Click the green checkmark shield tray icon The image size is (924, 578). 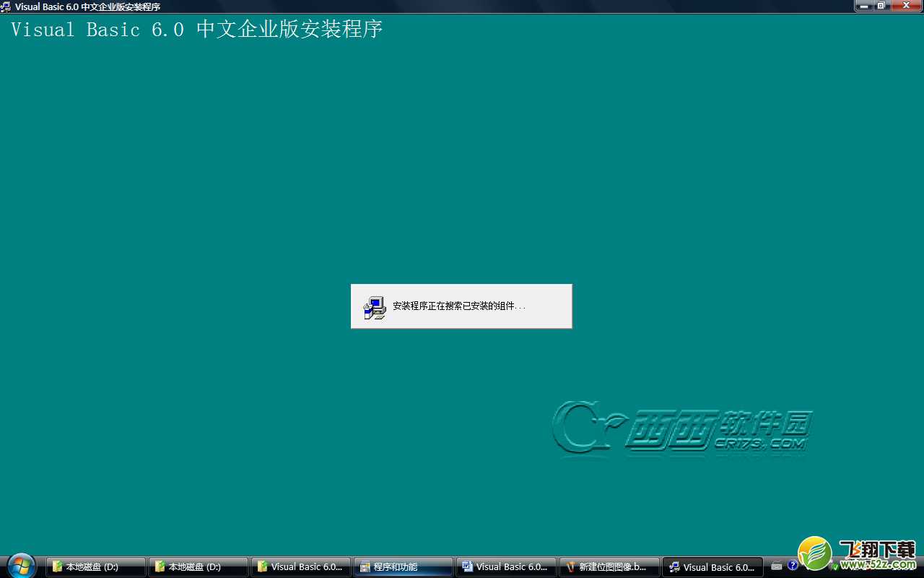pos(834,567)
